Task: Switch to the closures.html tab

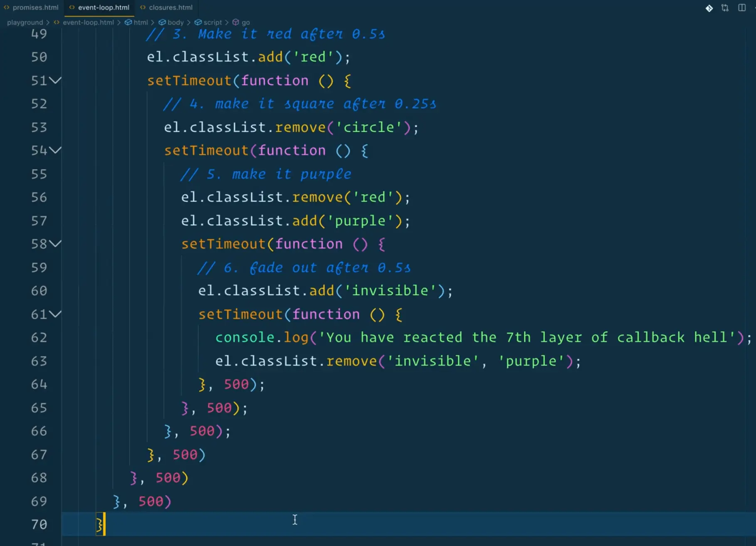Action: pyautogui.click(x=171, y=7)
